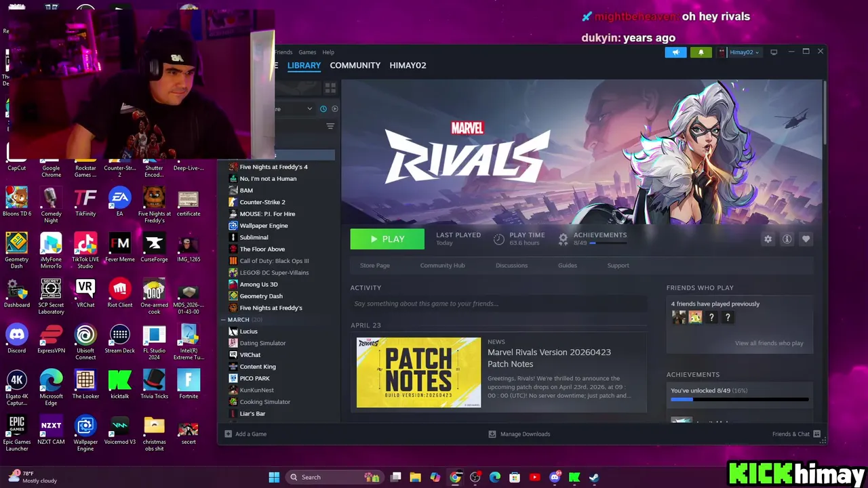Open VRChat desktop shortcut
The width and height of the screenshot is (868, 488).
(85, 293)
